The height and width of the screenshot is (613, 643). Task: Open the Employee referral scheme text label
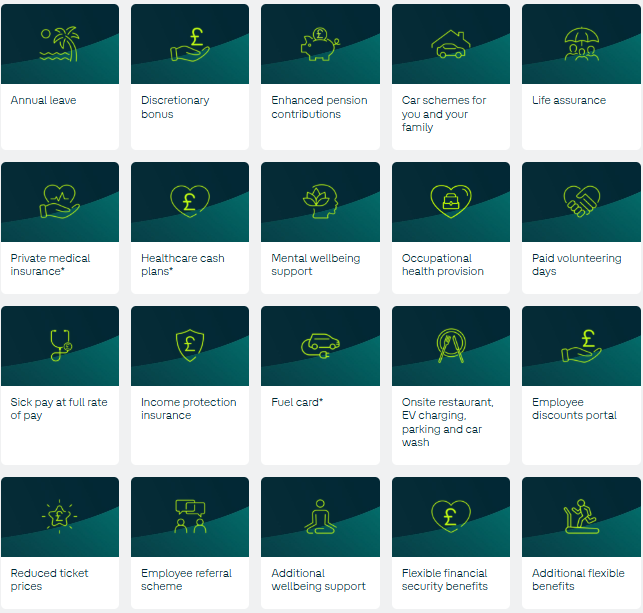pyautogui.click(x=186, y=580)
